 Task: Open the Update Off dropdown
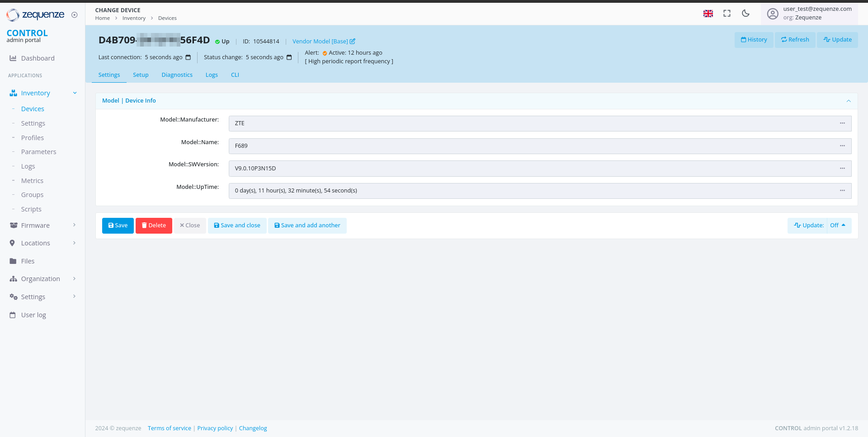(x=838, y=226)
